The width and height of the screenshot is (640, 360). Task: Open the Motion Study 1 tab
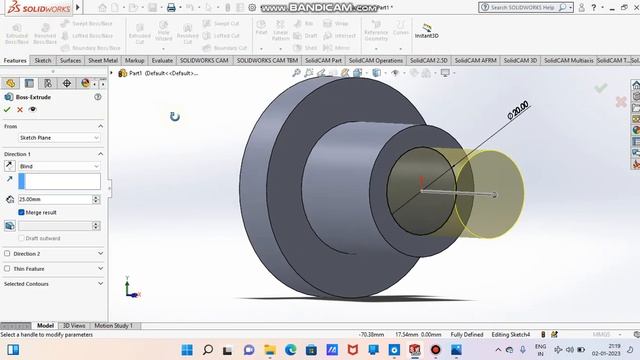114,325
